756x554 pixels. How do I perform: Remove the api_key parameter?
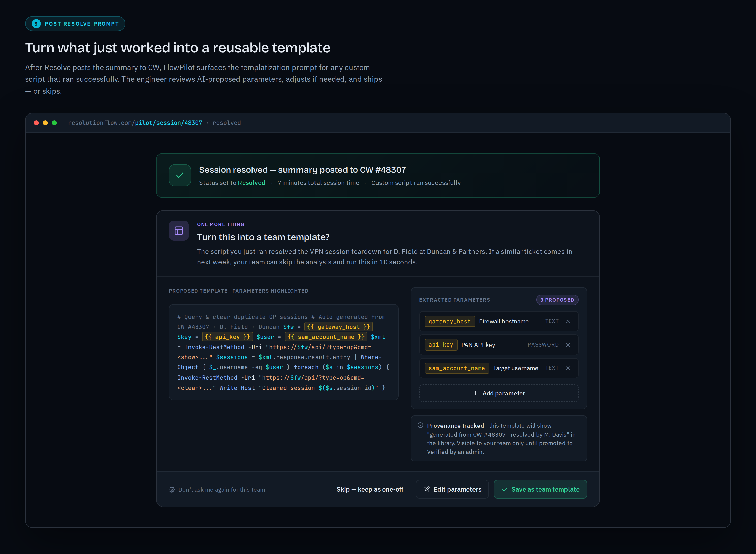568,345
